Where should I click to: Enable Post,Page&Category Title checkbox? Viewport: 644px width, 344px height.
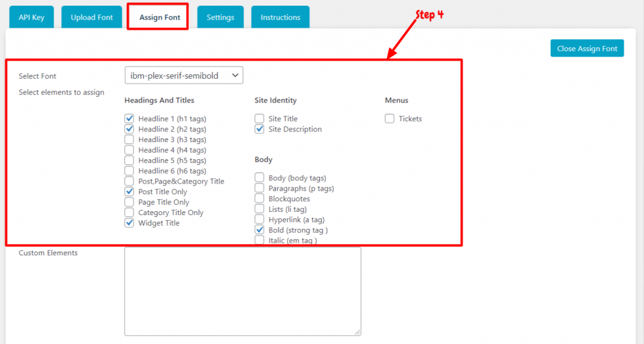pos(130,181)
